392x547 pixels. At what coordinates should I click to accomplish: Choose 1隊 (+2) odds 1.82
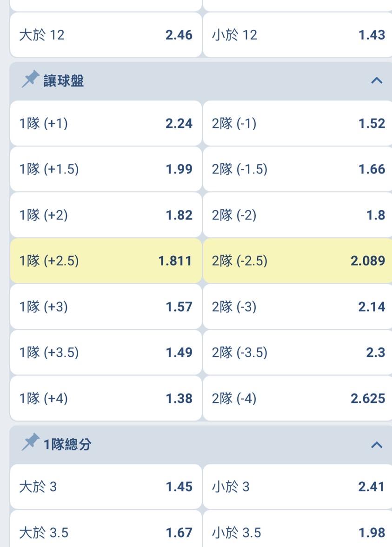106,215
